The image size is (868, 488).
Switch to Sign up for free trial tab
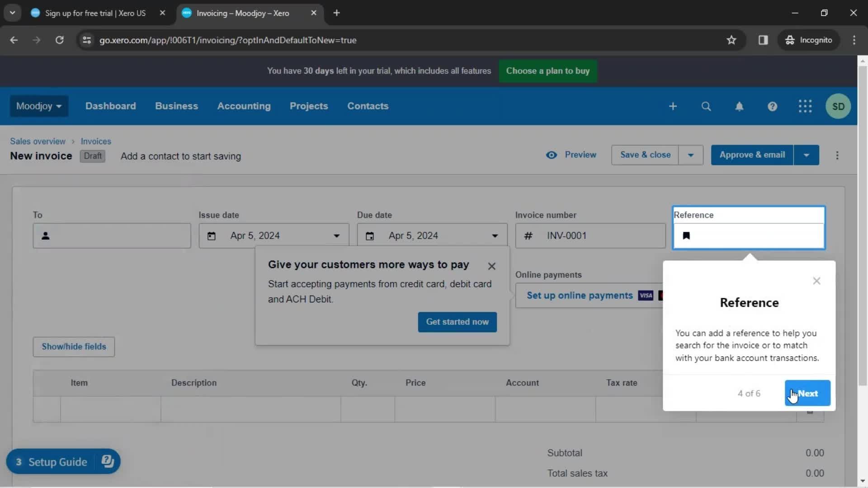coord(95,13)
